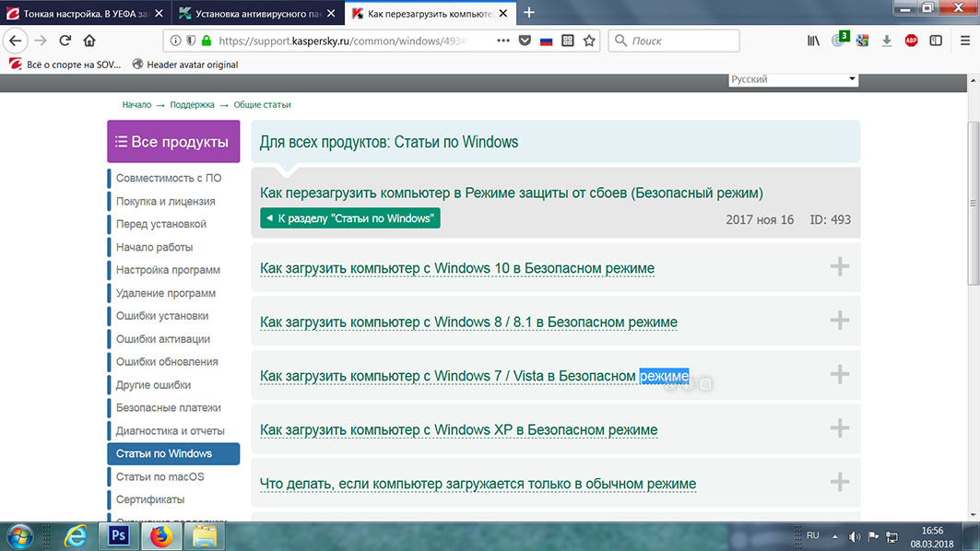Screen dimensions: 980x551
Task: Click 'Начало' breadcrumb link
Action: [136, 104]
